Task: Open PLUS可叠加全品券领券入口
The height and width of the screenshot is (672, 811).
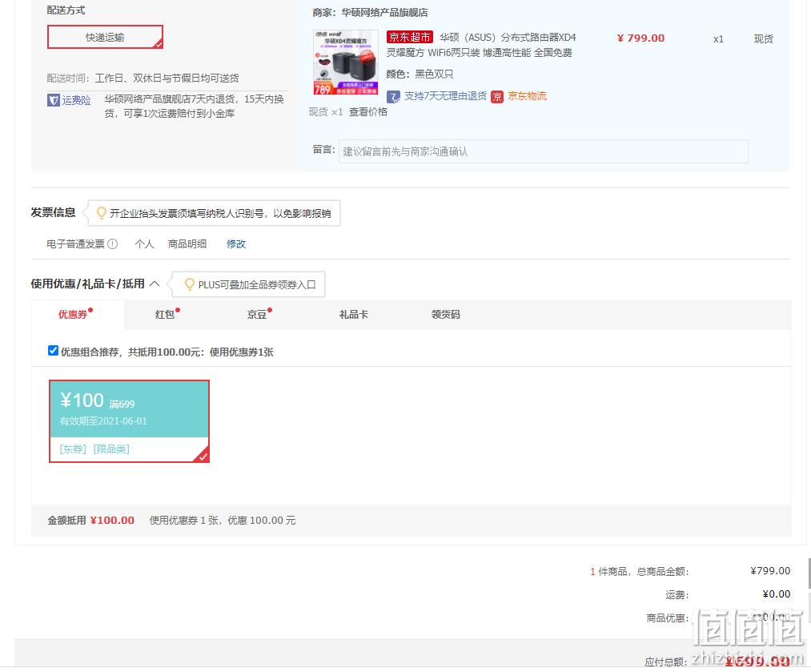Action: [x=256, y=285]
